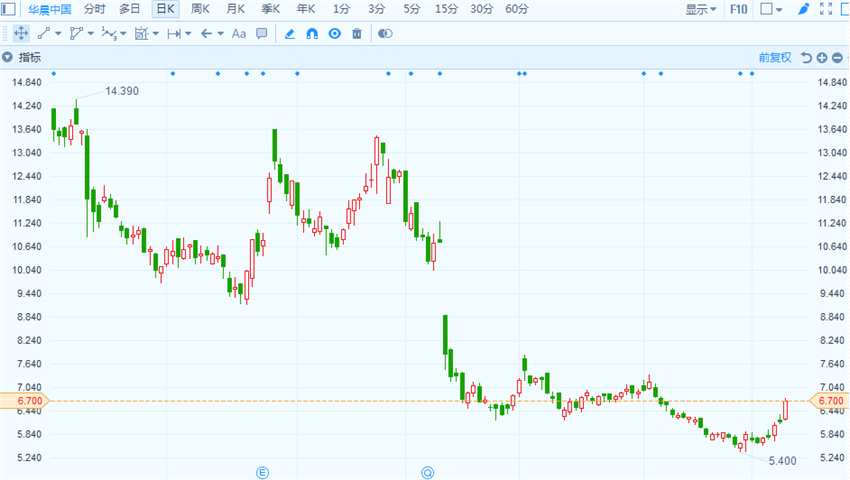Switch to the 5分 interval tab
The image size is (850, 480).
(411, 9)
